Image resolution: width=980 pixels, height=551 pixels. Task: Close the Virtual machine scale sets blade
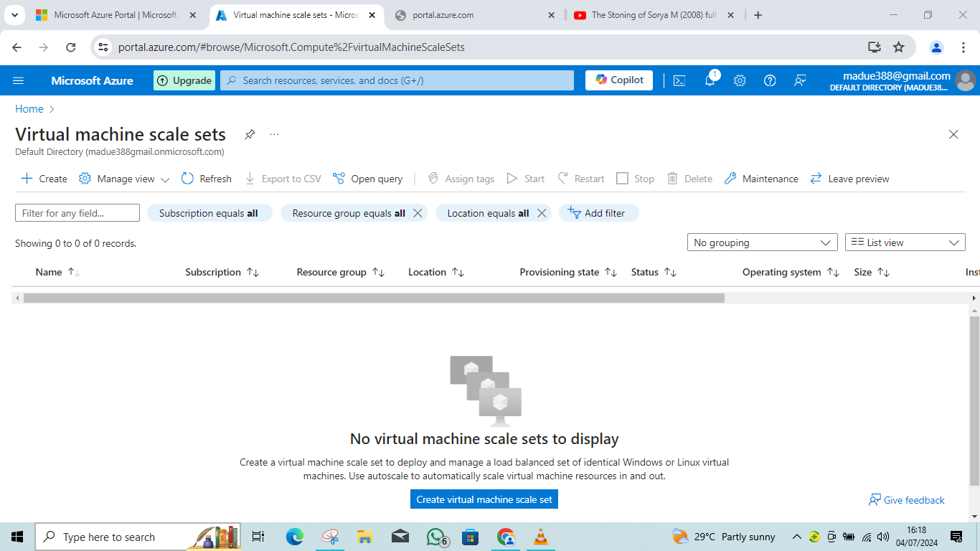(x=953, y=134)
